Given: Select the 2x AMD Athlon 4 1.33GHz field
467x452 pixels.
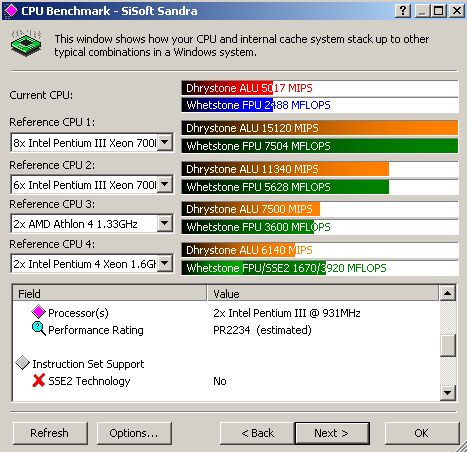Looking at the screenshot, I should (x=92, y=223).
